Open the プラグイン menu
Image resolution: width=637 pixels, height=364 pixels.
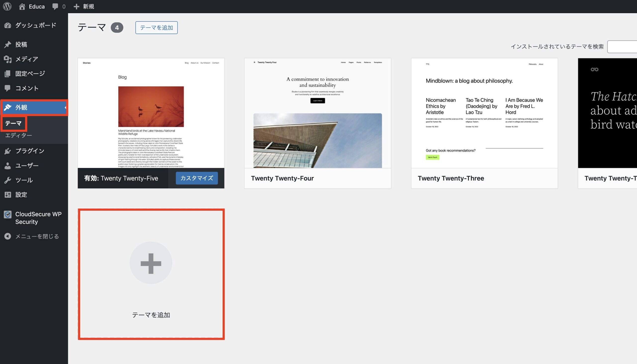pos(30,151)
